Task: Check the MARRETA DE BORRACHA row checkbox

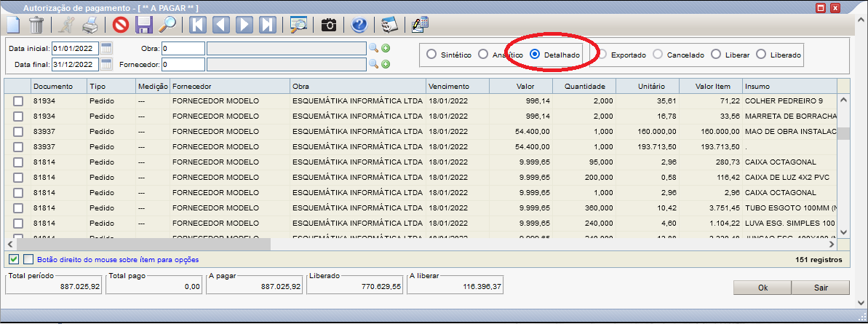Action: 18,116
